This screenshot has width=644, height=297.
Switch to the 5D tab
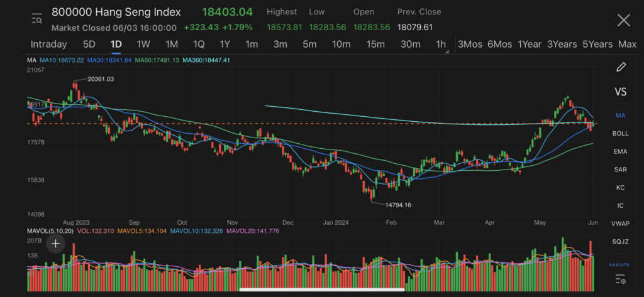(89, 45)
